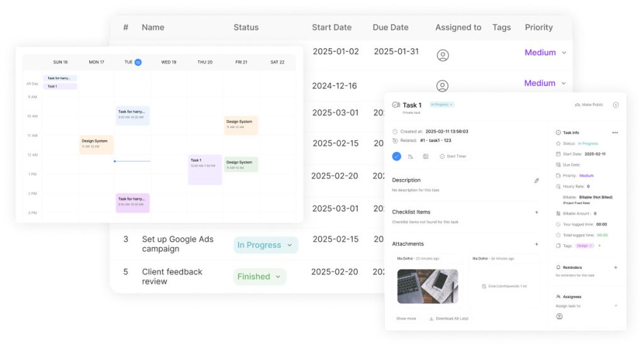Add a reminder with the plus icon
The width and height of the screenshot is (644, 348).
615,267
